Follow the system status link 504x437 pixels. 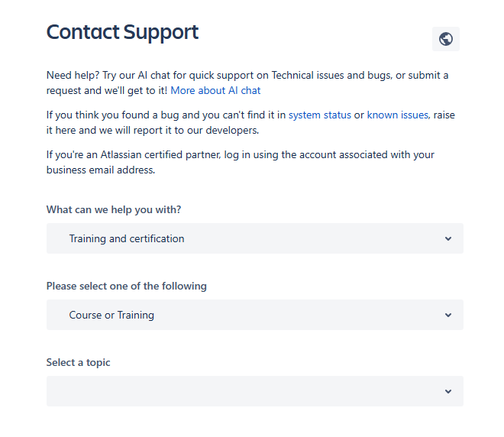click(x=319, y=115)
